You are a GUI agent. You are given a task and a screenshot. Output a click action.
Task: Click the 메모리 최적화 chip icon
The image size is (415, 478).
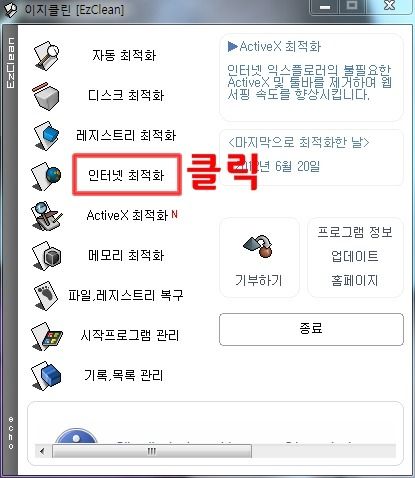coord(47,256)
